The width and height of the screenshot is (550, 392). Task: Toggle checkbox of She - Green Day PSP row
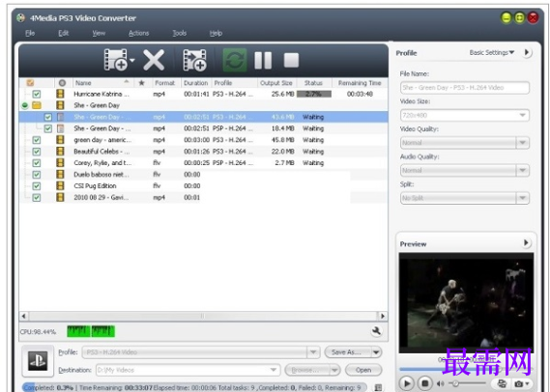coord(48,128)
